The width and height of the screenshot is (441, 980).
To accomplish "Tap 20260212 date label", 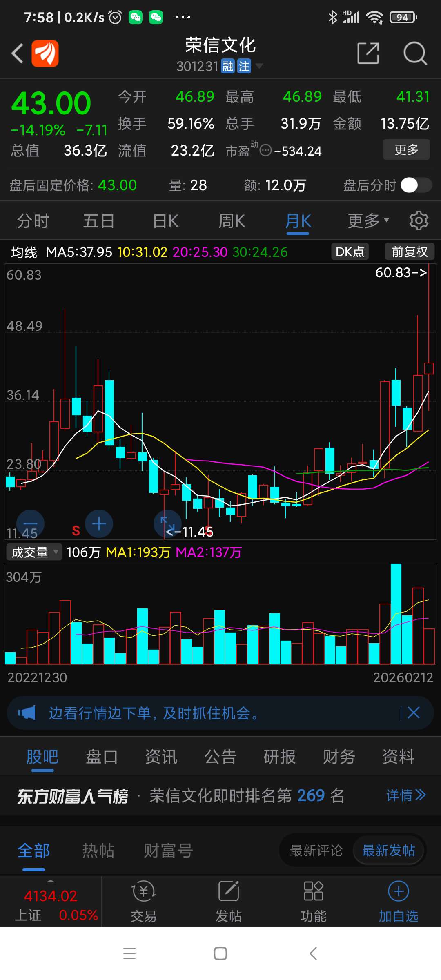I will pos(403,678).
